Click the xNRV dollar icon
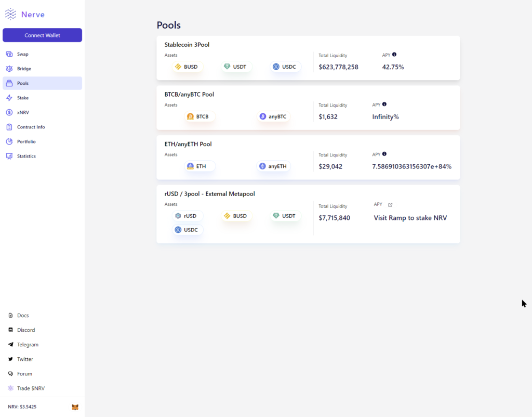Screen dimensions: 532x417 pos(10,112)
